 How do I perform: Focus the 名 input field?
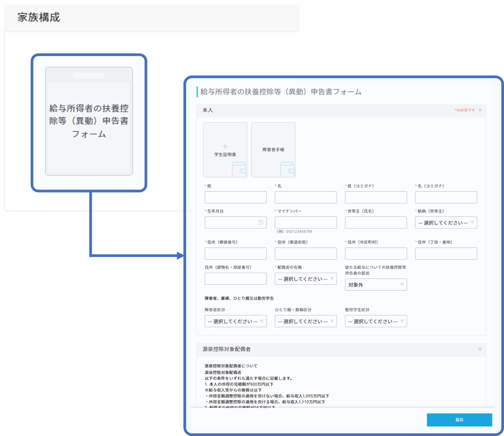[x=306, y=197]
